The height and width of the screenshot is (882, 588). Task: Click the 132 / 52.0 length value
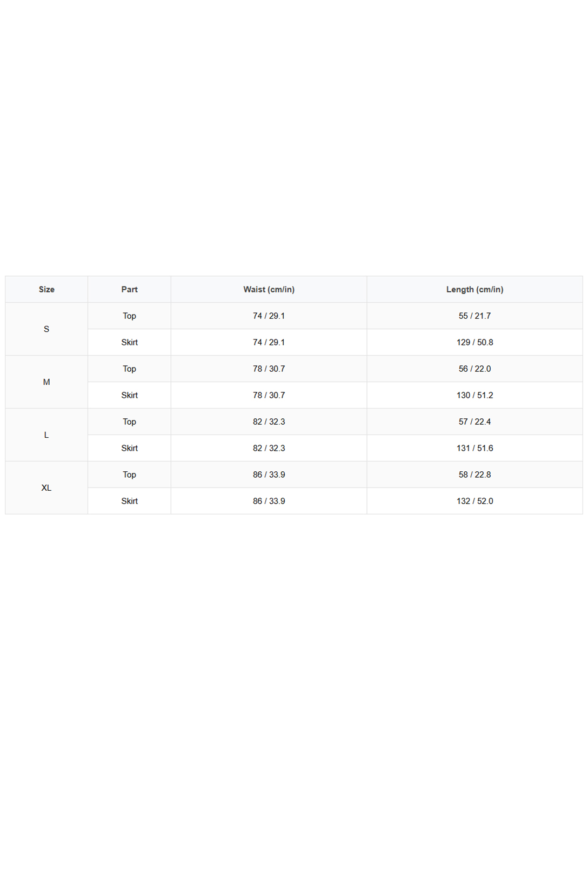(475, 501)
